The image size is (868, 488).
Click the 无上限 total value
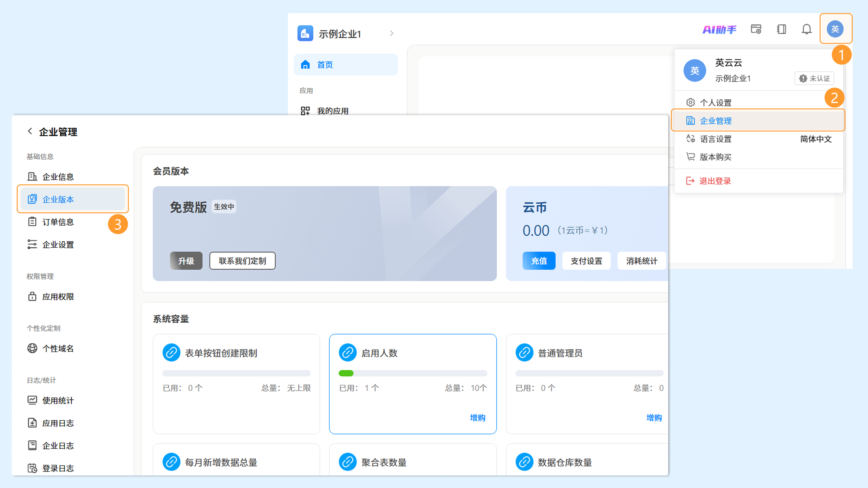(299, 388)
